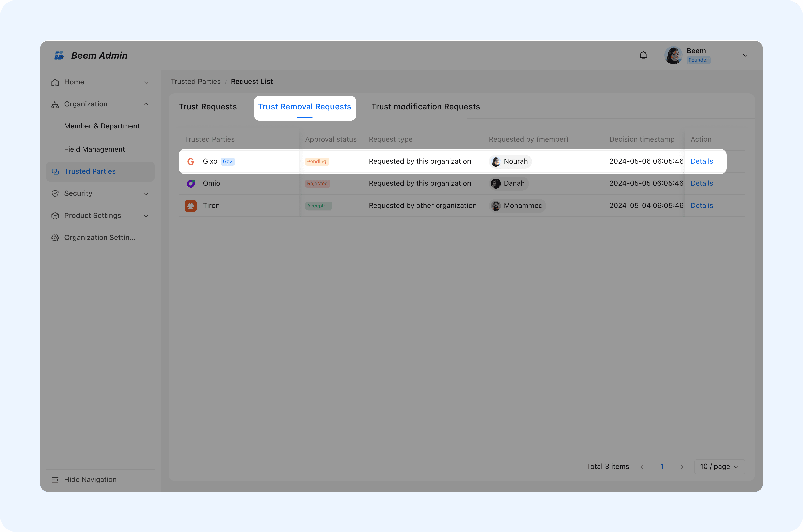This screenshot has width=803, height=532.
Task: Click the Gixo company logo
Action: point(191,162)
